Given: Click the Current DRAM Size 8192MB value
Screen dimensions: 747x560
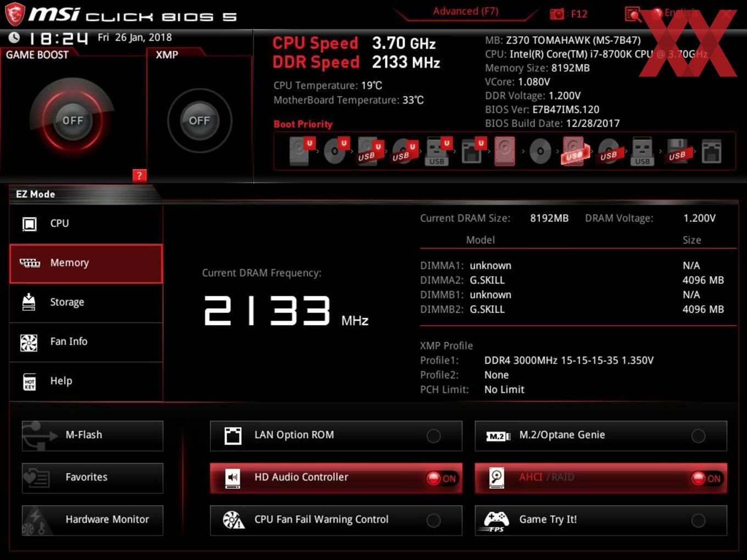Looking at the screenshot, I should (x=549, y=218).
